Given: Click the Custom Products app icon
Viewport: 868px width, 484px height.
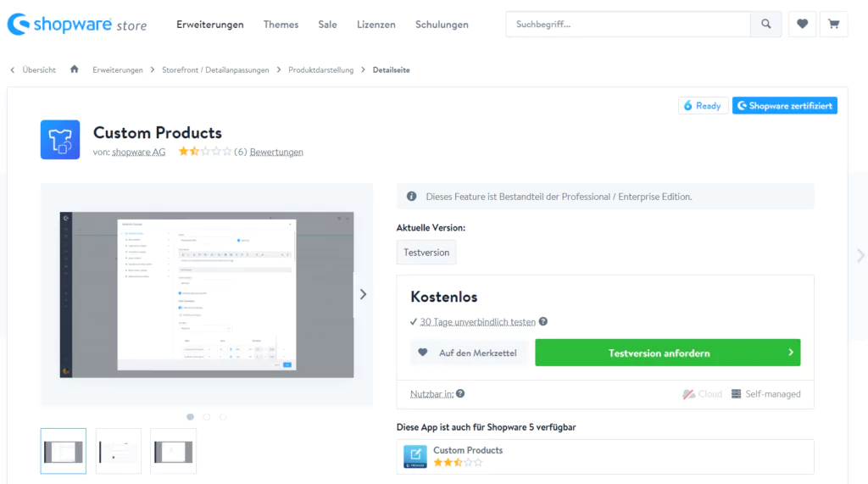Looking at the screenshot, I should pos(60,140).
